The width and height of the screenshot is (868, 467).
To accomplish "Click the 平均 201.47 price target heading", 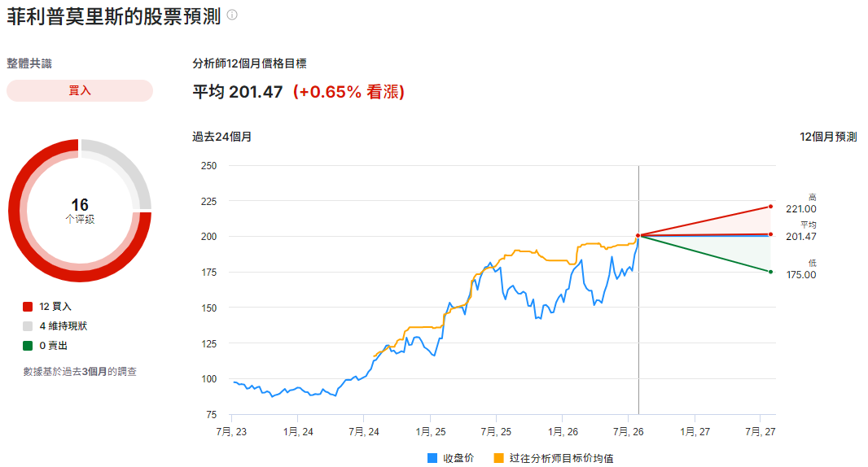I will click(x=238, y=92).
